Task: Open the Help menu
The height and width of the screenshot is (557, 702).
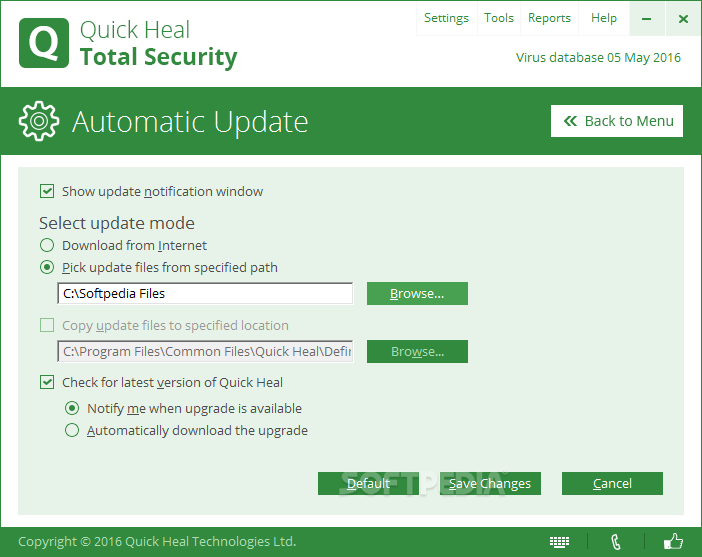Action: (604, 18)
